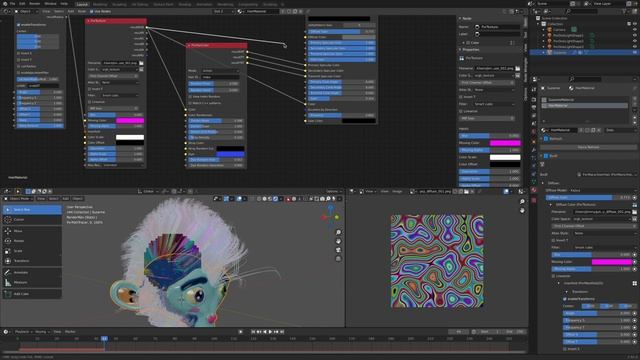Open the File menu

pos(13,4)
